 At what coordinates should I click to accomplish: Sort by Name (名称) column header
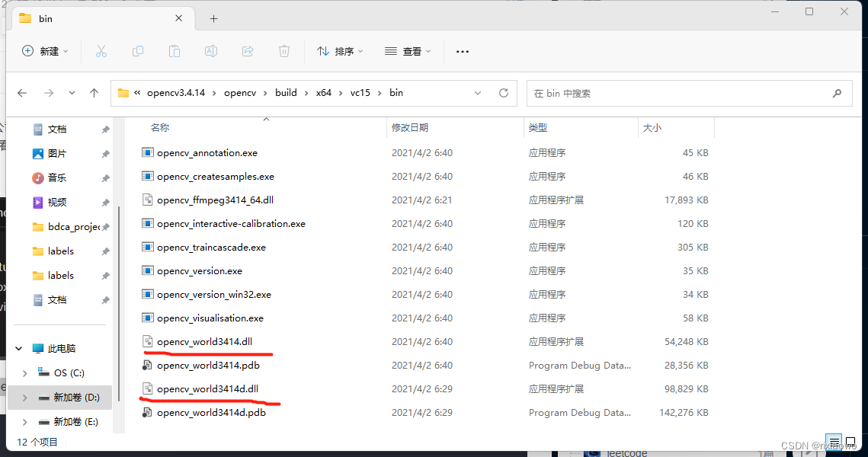coord(160,128)
